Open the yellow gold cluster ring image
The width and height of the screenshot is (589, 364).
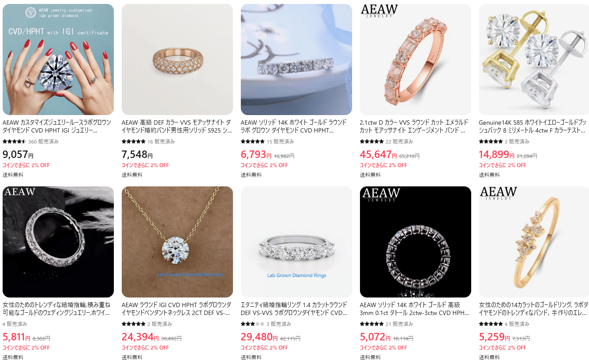point(534,242)
